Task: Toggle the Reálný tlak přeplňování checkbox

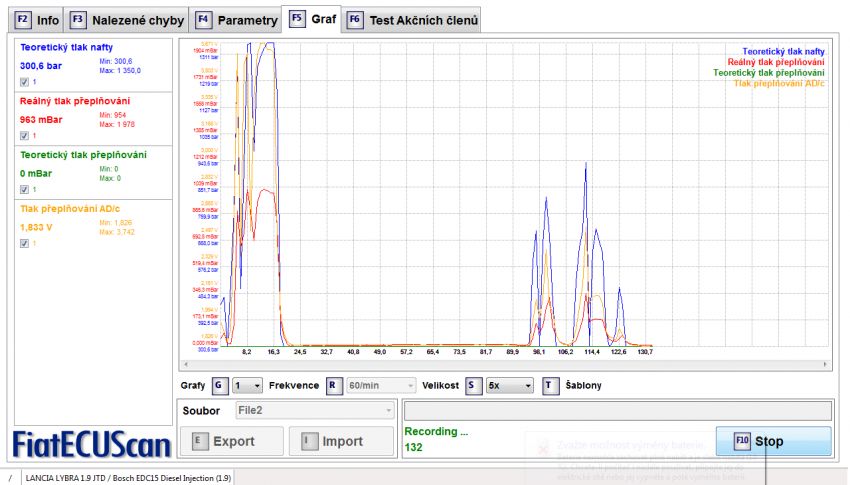Action: pyautogui.click(x=24, y=135)
